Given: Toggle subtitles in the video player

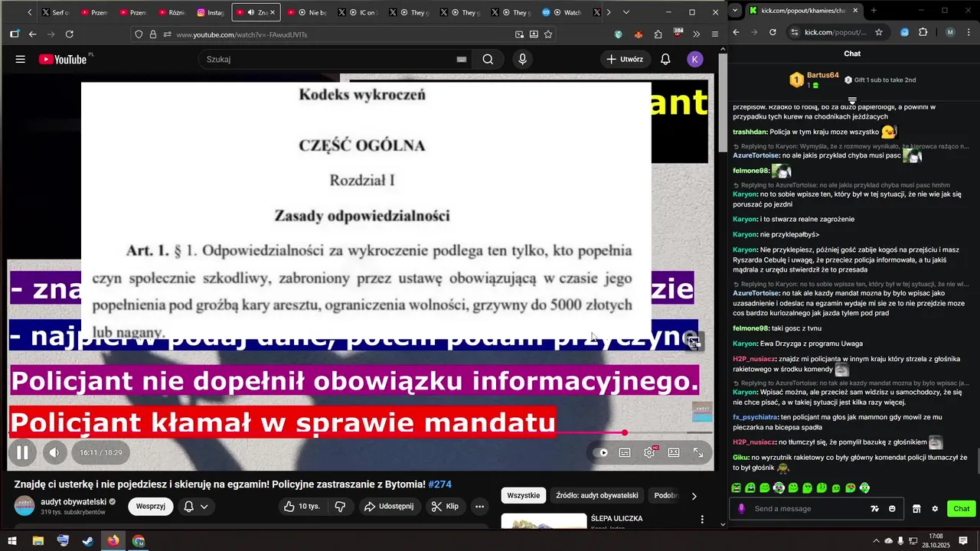Looking at the screenshot, I should point(625,452).
